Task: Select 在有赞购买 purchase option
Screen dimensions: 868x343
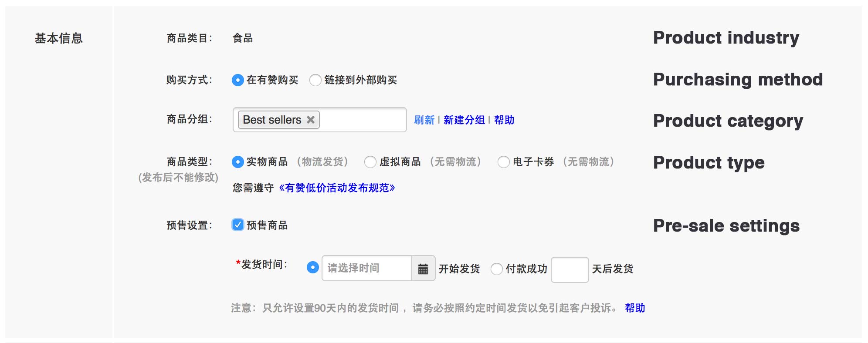Action: [x=237, y=80]
